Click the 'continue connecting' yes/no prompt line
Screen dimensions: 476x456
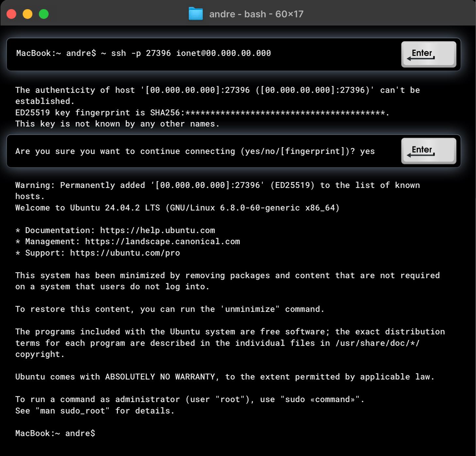[x=195, y=151]
